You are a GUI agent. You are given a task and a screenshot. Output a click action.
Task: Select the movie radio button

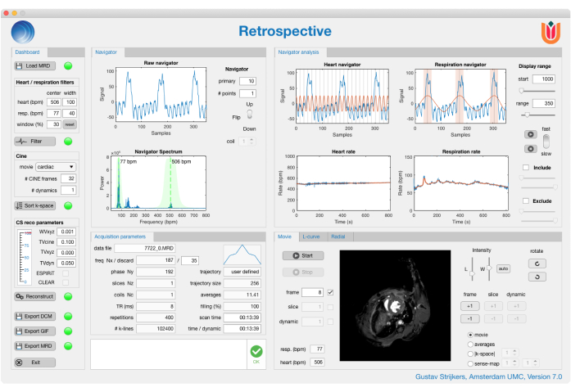point(470,335)
